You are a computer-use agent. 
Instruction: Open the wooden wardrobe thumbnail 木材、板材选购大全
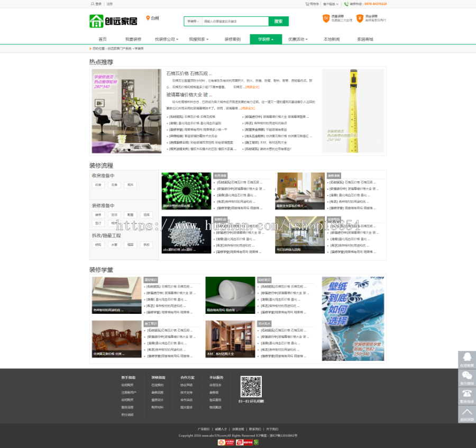(x=230, y=339)
